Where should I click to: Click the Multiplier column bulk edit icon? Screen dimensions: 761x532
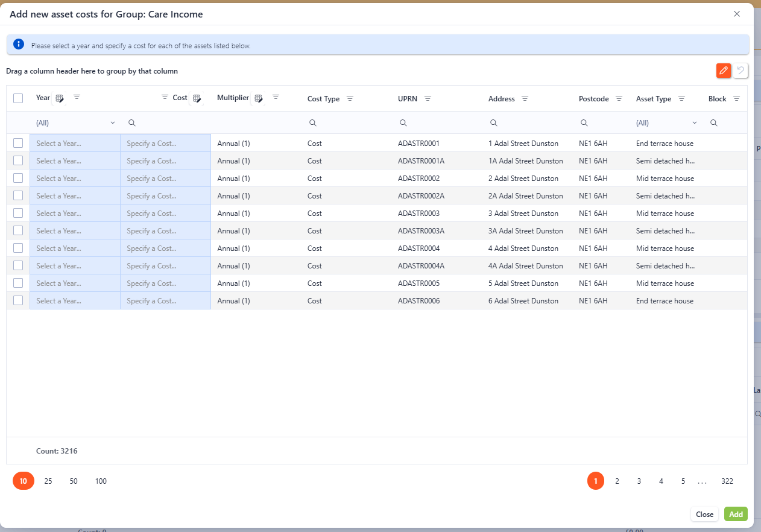tap(259, 98)
